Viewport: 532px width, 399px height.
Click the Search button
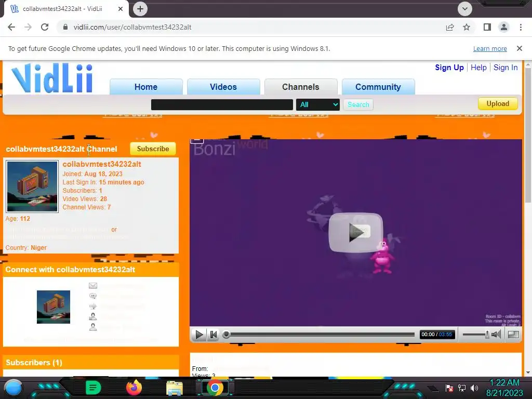(x=358, y=104)
